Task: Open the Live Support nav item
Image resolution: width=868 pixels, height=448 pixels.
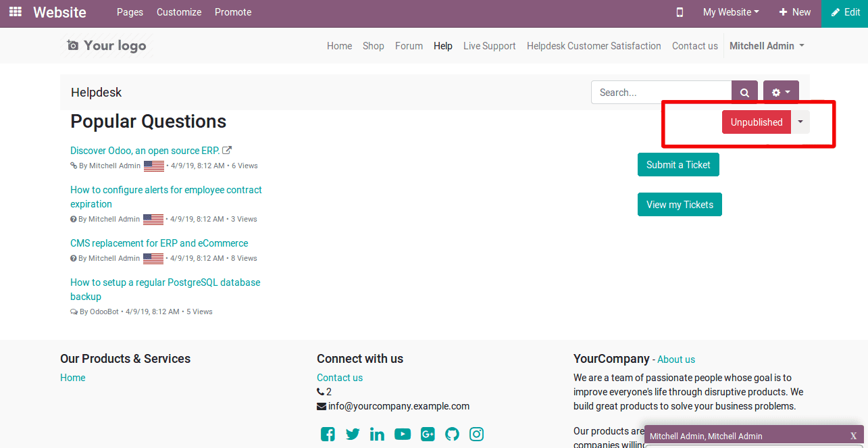Action: (x=490, y=46)
